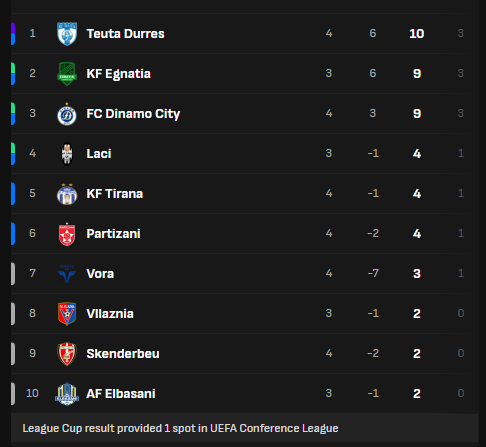Click Teuta Durres points total 10
Viewport: 486px width, 447px height.
[x=417, y=34]
